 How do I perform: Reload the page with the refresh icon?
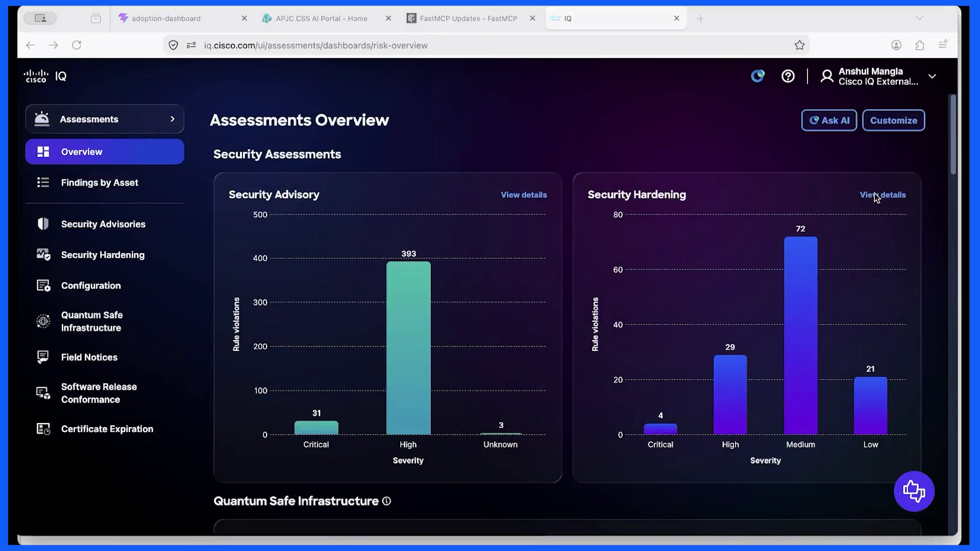77,45
